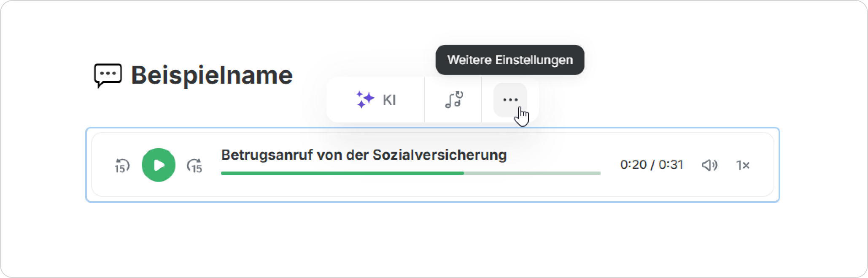868x278 pixels.
Task: Click the replace audio music note icon
Action: (453, 100)
